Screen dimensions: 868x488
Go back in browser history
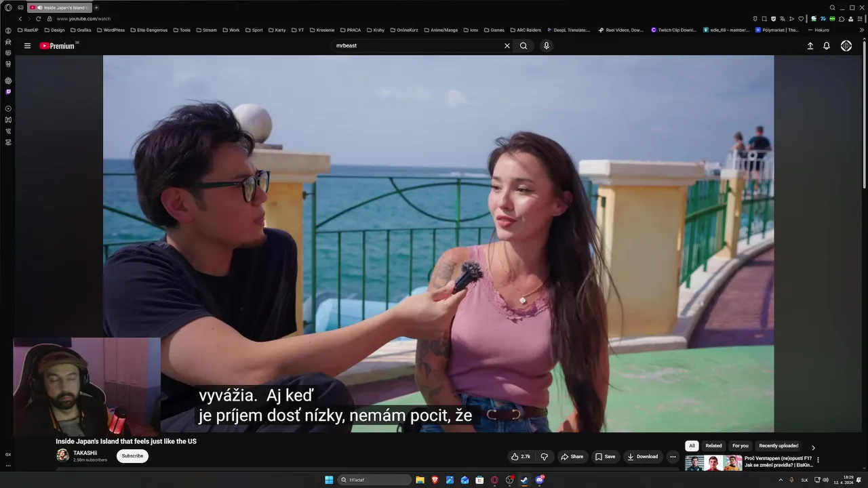(20, 19)
